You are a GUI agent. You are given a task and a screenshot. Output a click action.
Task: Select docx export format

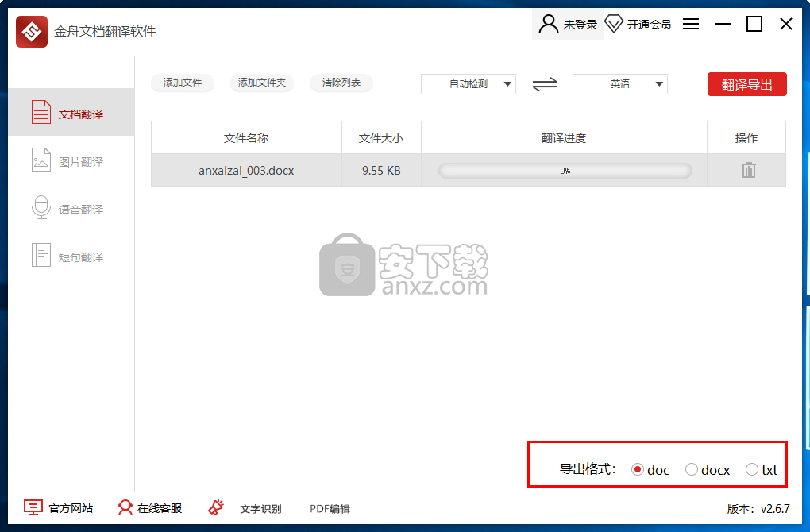[691, 469]
